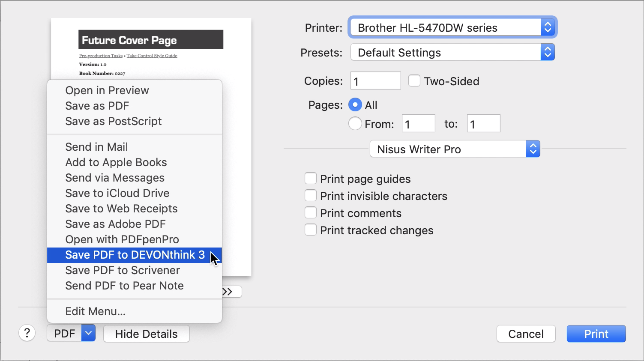The image size is (644, 361).
Task: Cancel the print dialog
Action: [526, 334]
